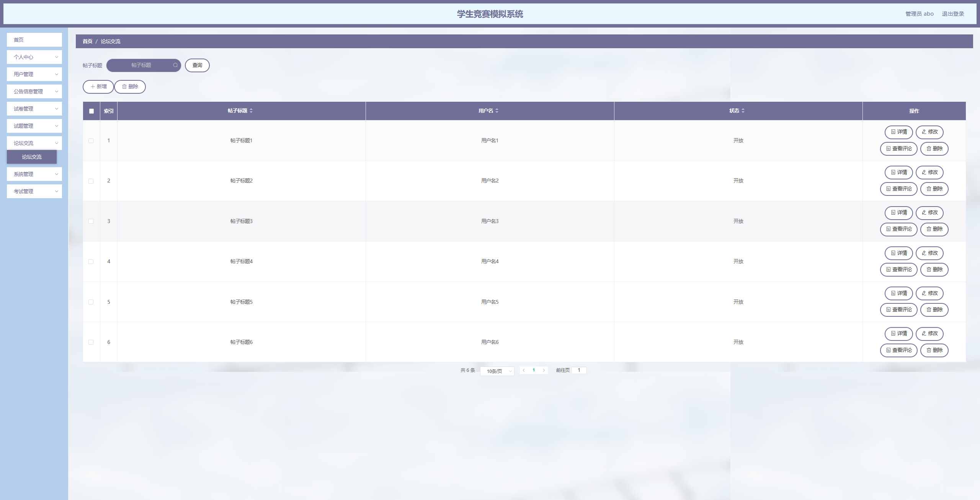Sort table by 状态 column arrows
This screenshot has height=500, width=980.
click(743, 111)
